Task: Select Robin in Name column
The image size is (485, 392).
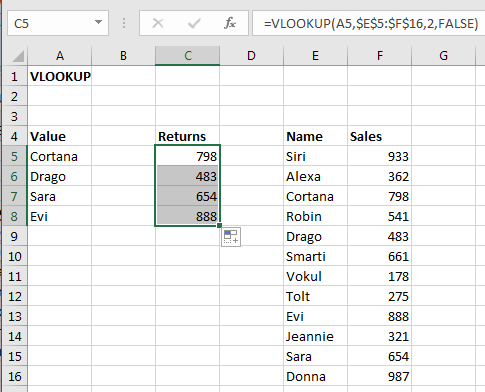Action: click(315, 216)
